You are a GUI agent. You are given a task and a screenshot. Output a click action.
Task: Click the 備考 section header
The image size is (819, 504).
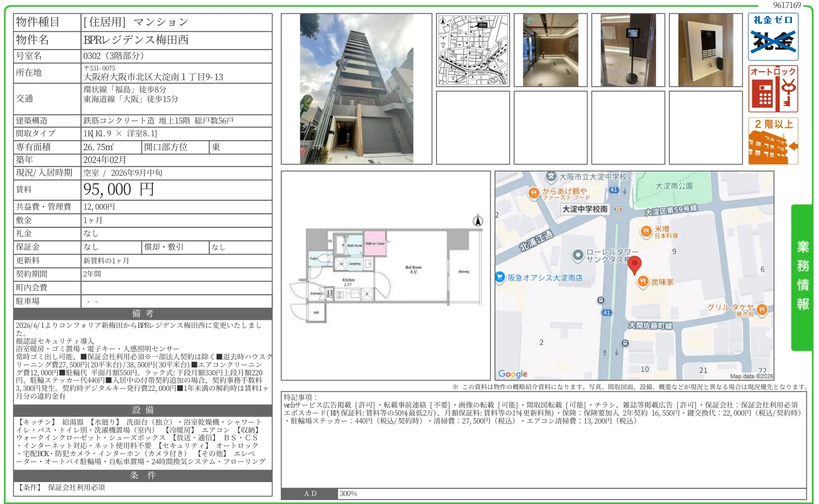pos(143,314)
